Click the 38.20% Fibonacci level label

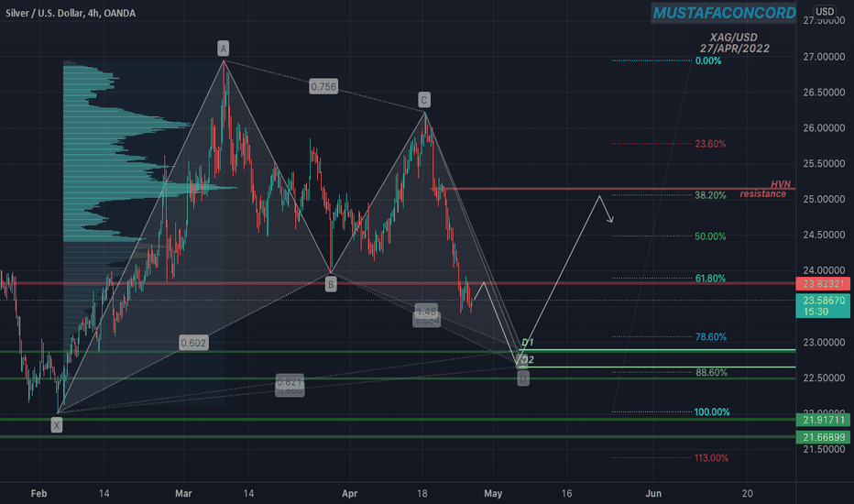pos(710,195)
